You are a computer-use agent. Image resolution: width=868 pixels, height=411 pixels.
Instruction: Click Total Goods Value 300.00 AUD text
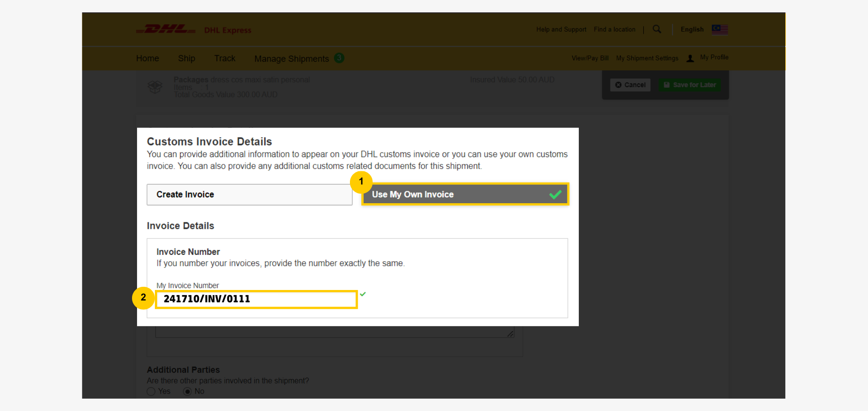(x=226, y=95)
